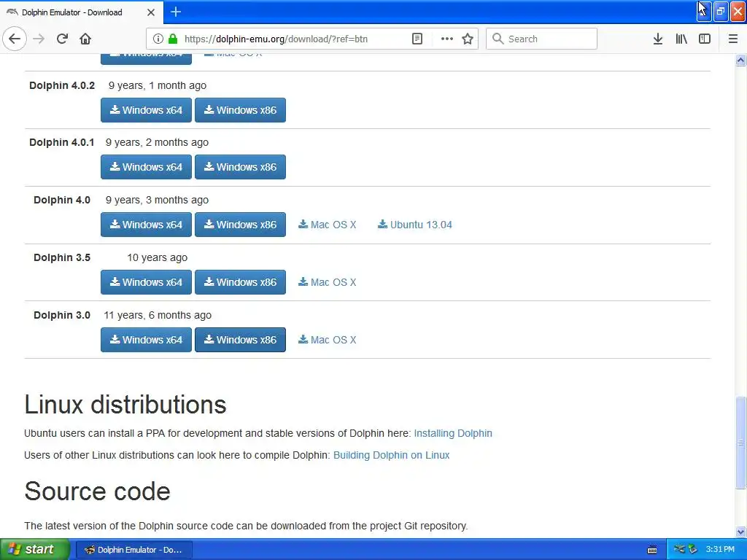Download Dolphin 3.5 Windows x64

click(x=146, y=282)
